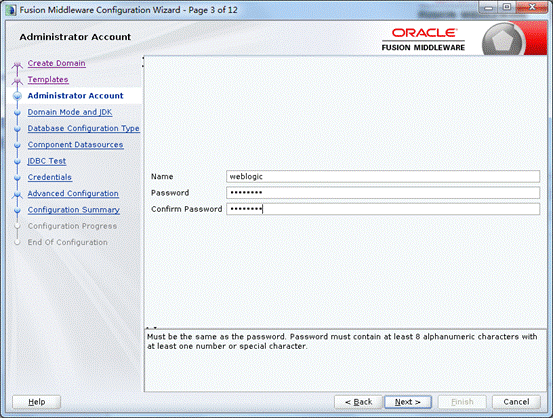Focus the Name field containing weblogic

383,176
